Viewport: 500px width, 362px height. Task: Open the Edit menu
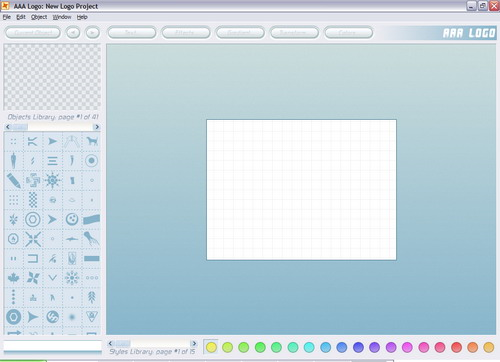click(21, 17)
